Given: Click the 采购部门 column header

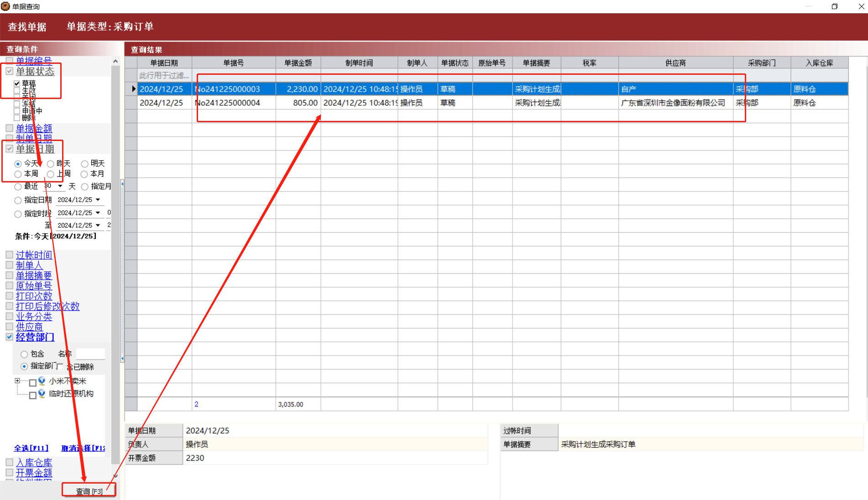Looking at the screenshot, I should tap(762, 63).
